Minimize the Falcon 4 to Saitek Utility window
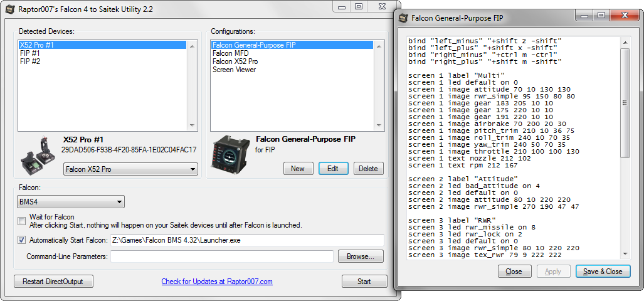644x301 pixels. pyautogui.click(x=341, y=6)
